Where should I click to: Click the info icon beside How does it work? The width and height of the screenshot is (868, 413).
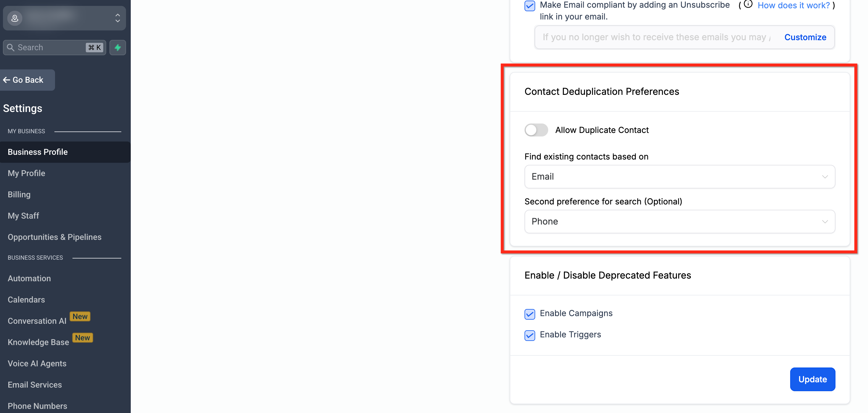point(748,4)
